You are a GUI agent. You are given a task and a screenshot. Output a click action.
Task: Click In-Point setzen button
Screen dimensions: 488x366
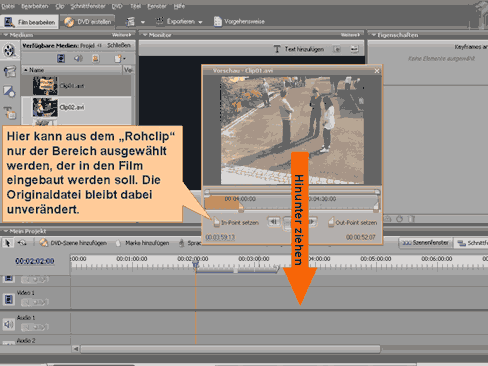236,222
